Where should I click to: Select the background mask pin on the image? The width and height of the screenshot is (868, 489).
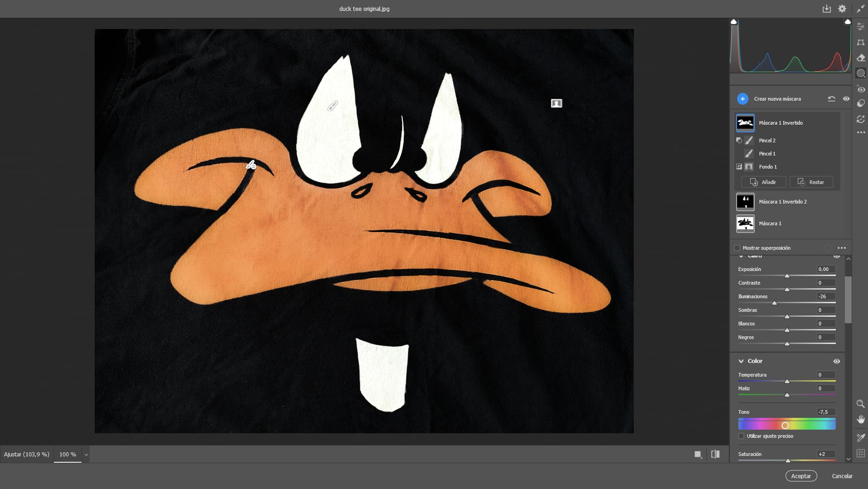(556, 103)
